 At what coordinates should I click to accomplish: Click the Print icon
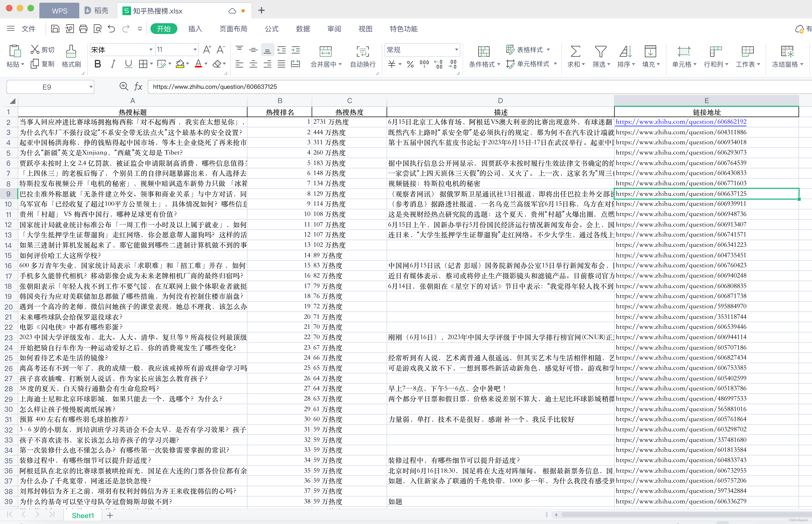83,29
